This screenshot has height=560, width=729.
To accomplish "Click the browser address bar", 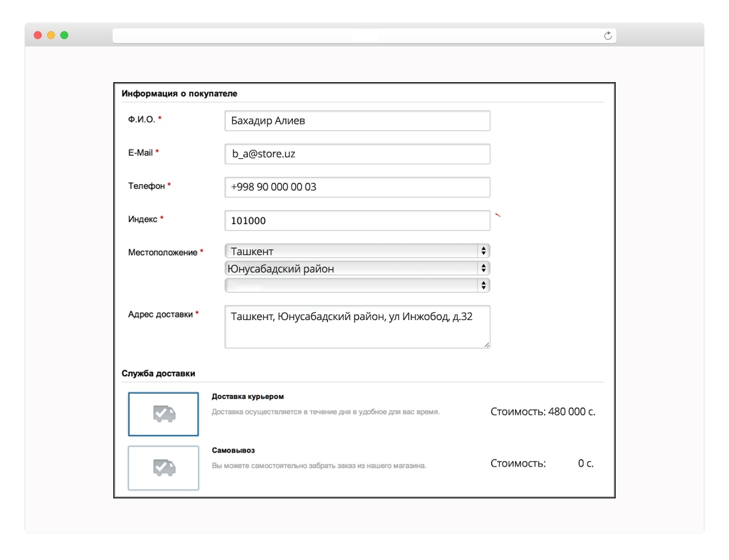I will click(x=358, y=36).
